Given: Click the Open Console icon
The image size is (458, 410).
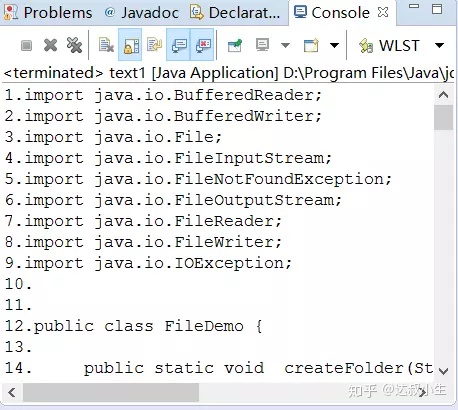Looking at the screenshot, I should tap(311, 45).
